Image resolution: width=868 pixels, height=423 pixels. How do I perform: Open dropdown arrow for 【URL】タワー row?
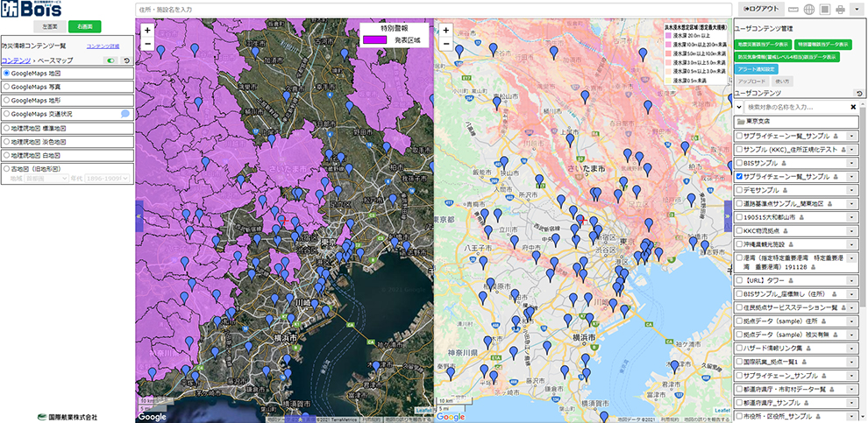[x=852, y=280]
